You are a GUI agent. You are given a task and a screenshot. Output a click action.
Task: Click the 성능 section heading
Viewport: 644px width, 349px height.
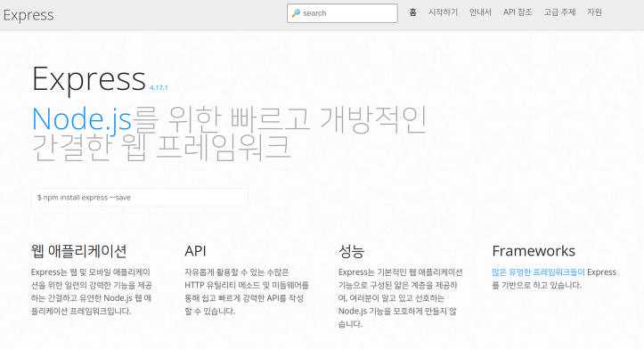click(351, 251)
